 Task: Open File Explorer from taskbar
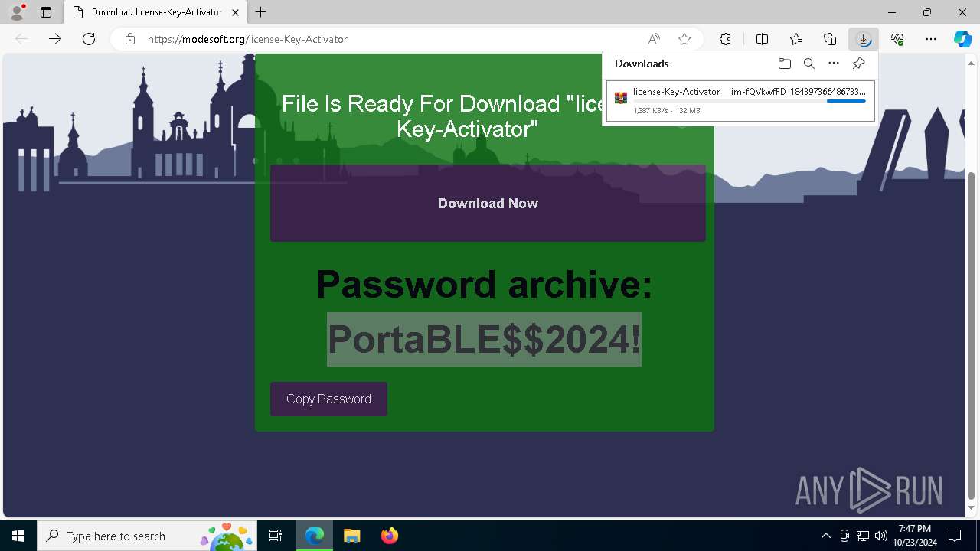pos(351,536)
